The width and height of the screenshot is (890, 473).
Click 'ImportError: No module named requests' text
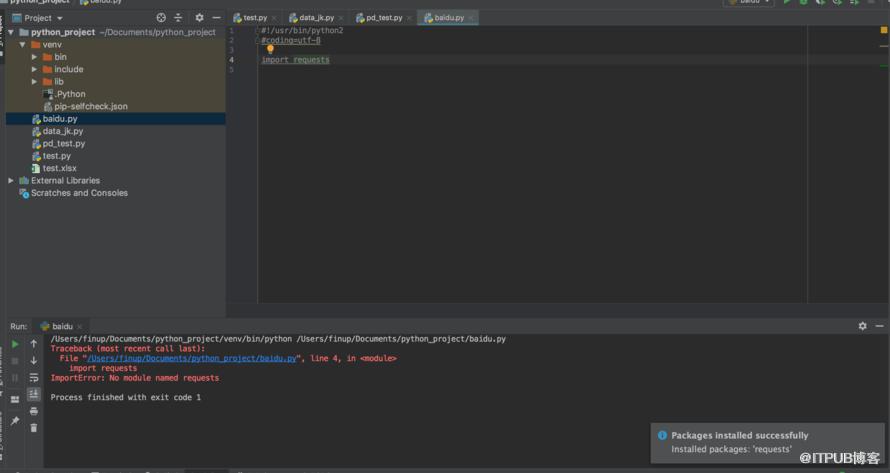pos(135,378)
